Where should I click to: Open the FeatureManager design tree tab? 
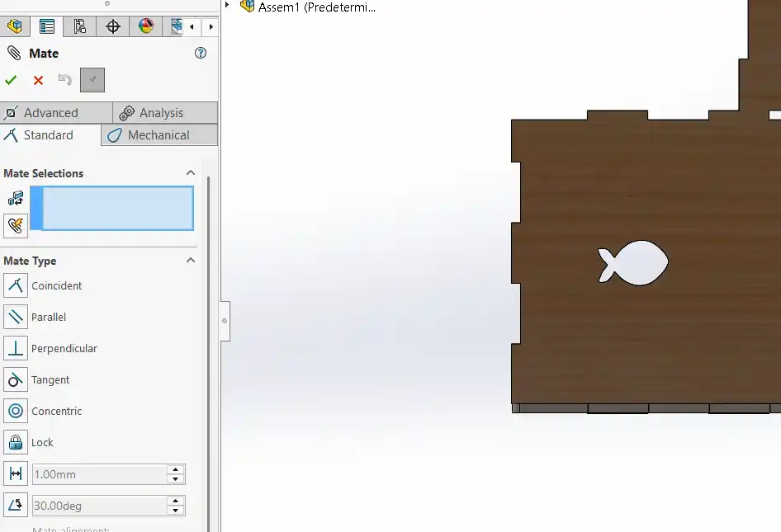pyautogui.click(x=15, y=26)
